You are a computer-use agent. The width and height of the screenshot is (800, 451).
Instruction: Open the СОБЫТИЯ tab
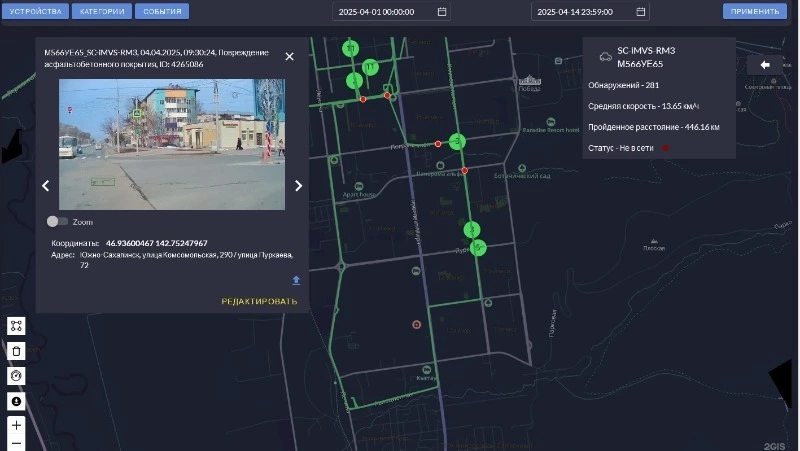162,12
